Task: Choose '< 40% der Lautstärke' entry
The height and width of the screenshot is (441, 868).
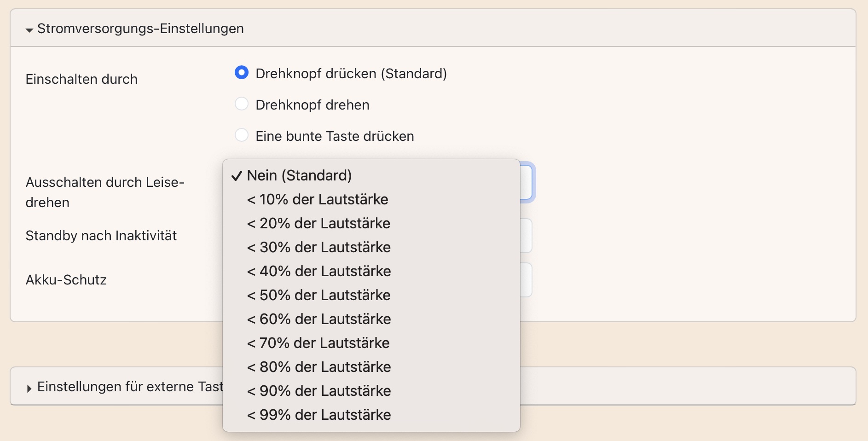Action: [x=318, y=271]
